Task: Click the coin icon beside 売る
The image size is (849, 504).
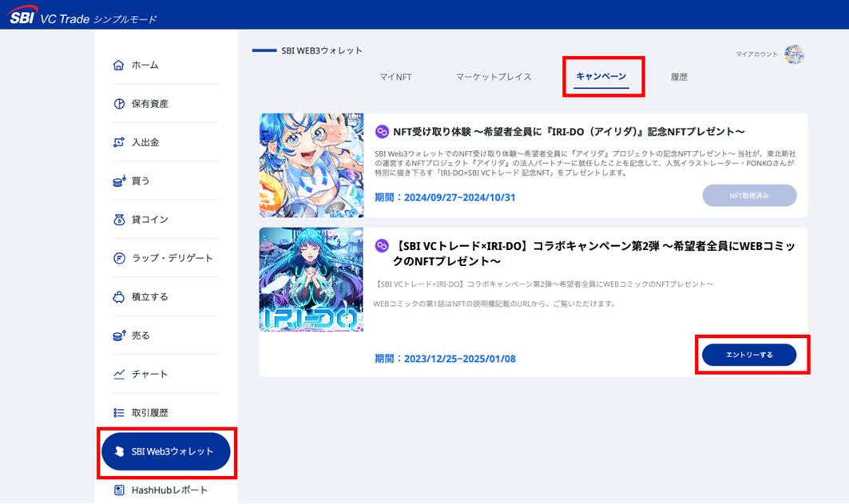Action: (x=119, y=335)
